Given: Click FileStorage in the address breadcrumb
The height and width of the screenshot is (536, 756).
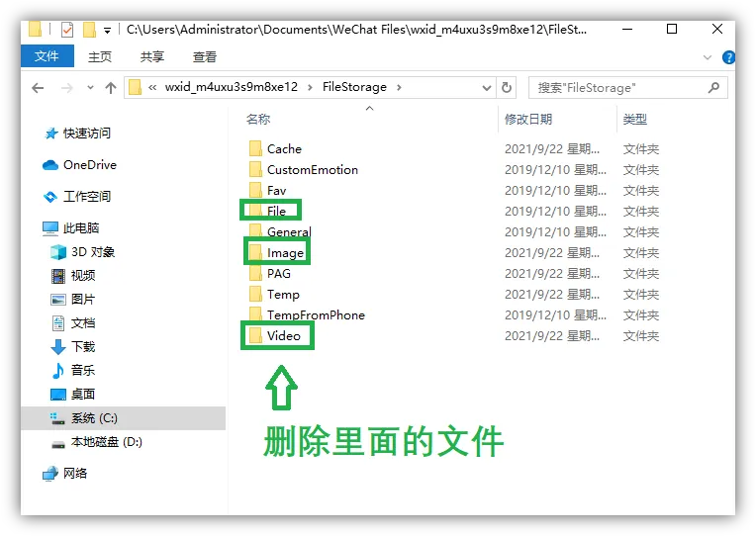Looking at the screenshot, I should 354,87.
